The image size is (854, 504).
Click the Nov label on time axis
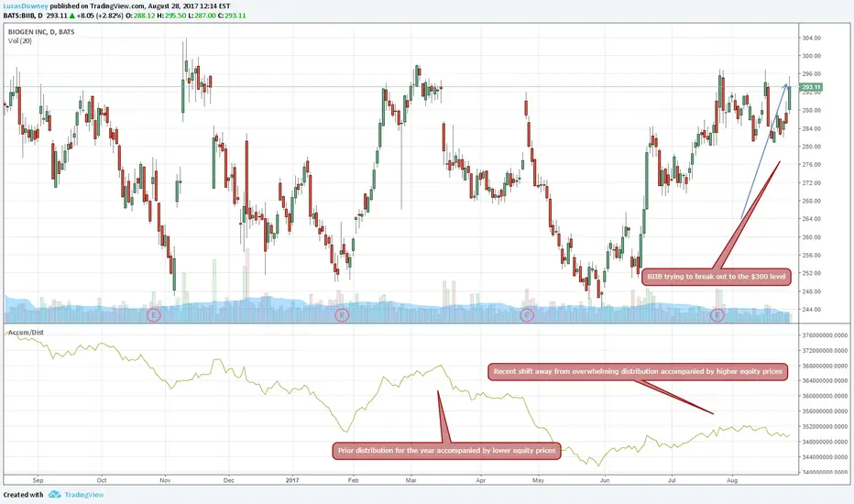click(166, 480)
